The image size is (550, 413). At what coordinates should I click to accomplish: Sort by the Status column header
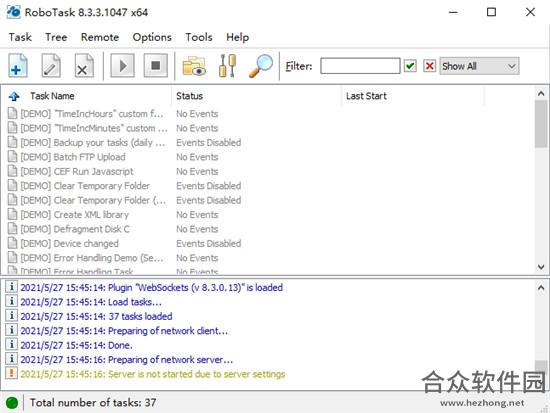pos(256,96)
